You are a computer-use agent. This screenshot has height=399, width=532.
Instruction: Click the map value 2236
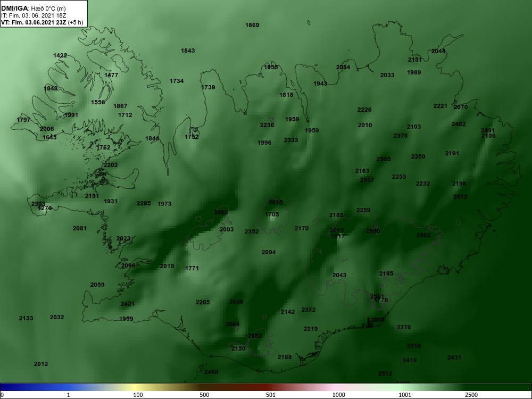267,125
